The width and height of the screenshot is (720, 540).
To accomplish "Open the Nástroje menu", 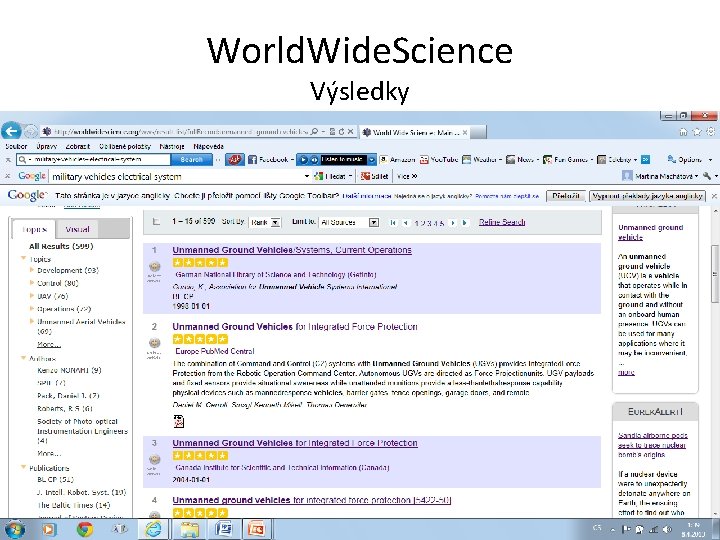I will (x=172, y=146).
